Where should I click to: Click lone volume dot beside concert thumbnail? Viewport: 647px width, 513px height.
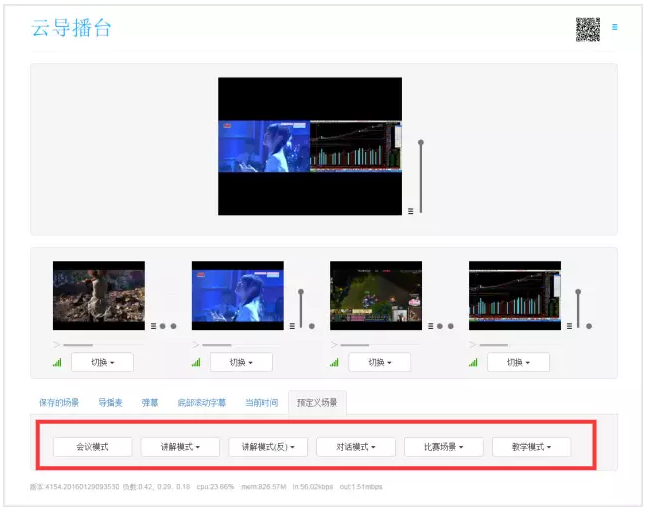[x=312, y=326]
